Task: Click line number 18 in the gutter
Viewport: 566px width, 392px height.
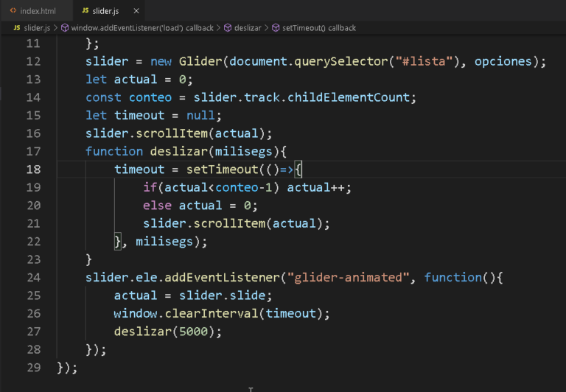Action: click(x=33, y=169)
